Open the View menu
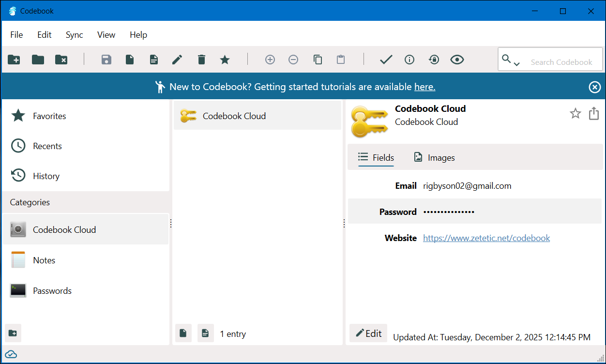Screen dimensions: 606x364 (x=106, y=34)
